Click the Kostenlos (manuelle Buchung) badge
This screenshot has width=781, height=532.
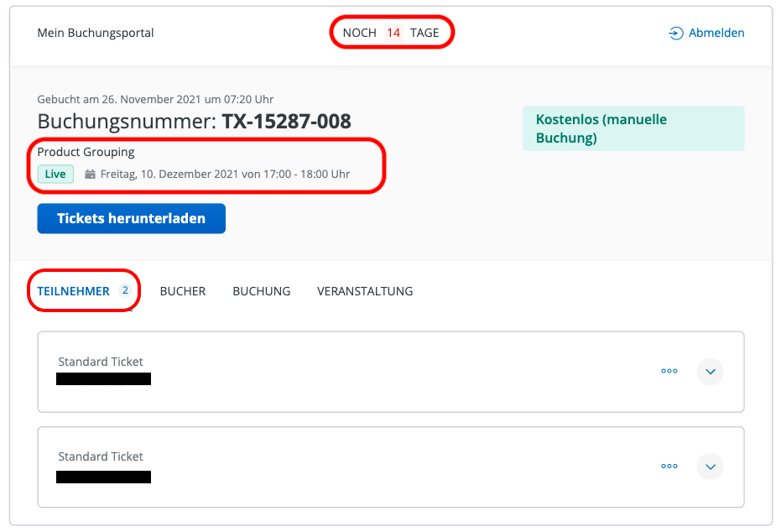pyautogui.click(x=633, y=128)
